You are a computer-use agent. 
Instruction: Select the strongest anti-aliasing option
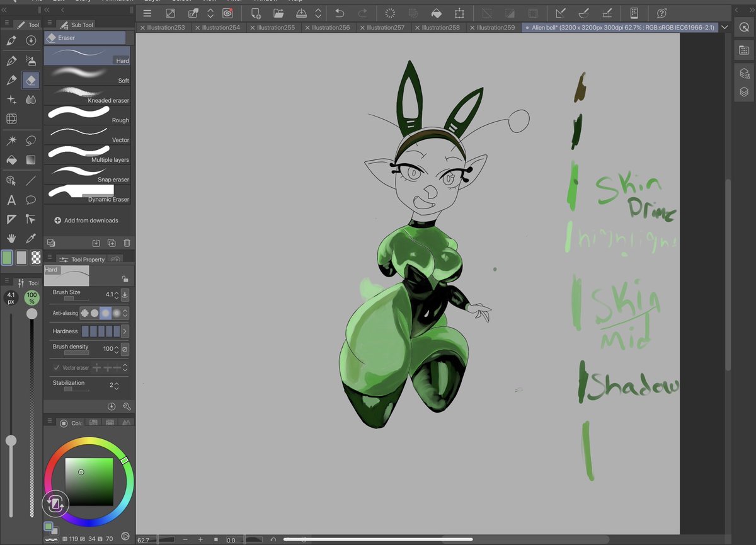117,313
